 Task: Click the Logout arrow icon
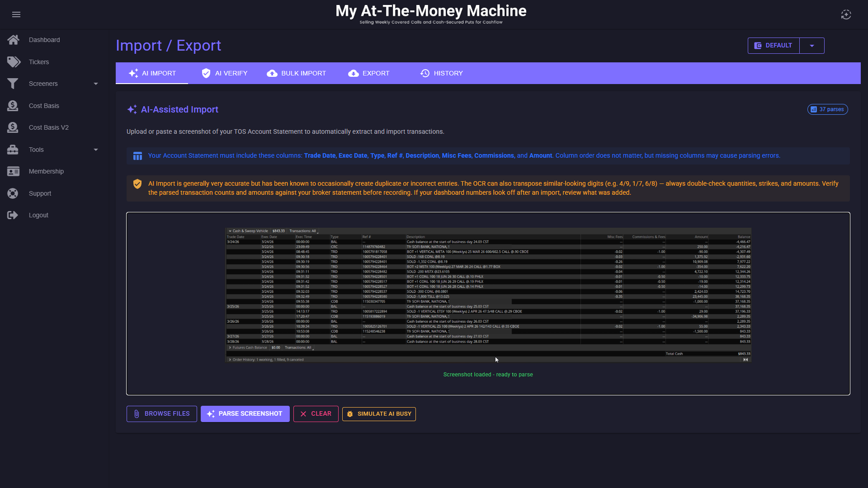[13, 215]
